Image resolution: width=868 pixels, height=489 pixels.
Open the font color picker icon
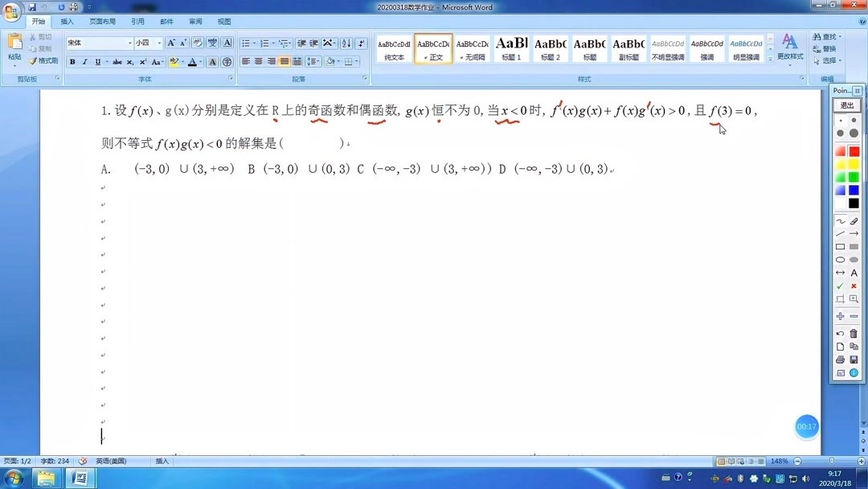[192, 61]
